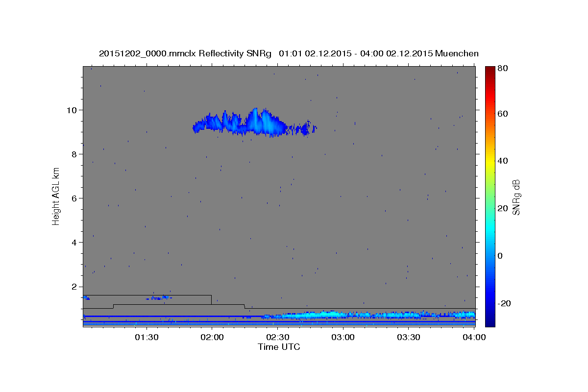Click the 03:00 time tick label
Viewport: 588px width, 392px height.
point(343,337)
